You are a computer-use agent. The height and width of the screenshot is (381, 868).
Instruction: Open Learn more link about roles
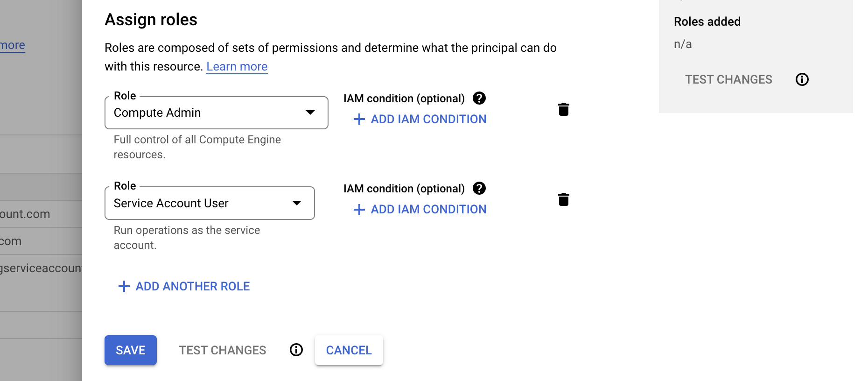237,66
